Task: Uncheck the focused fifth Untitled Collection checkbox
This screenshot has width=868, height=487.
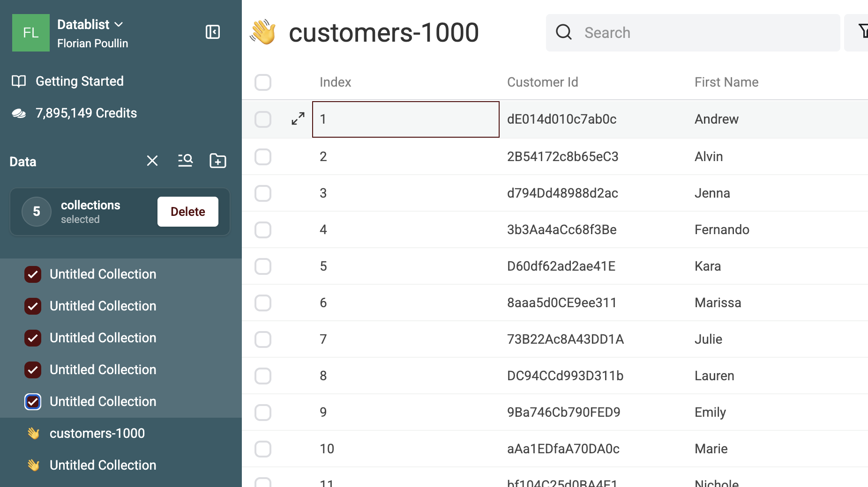Action: tap(33, 402)
